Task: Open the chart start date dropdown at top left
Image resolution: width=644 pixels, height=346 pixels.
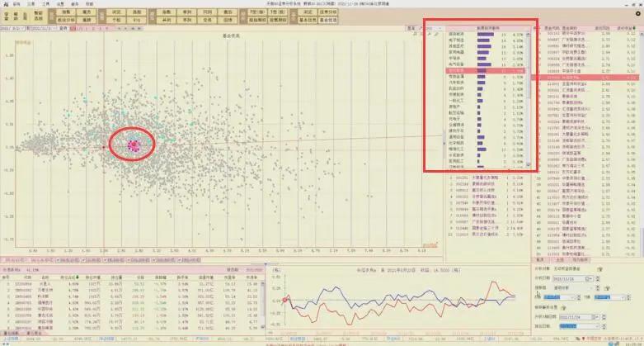Action: (x=23, y=28)
